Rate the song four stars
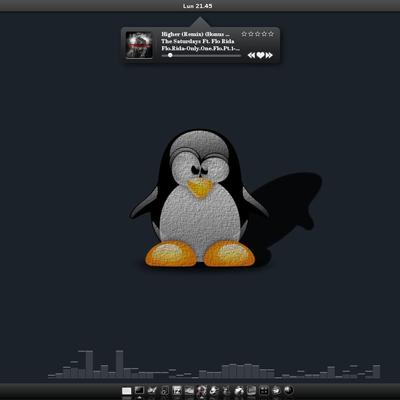This screenshot has height=400, width=400. pos(264,34)
